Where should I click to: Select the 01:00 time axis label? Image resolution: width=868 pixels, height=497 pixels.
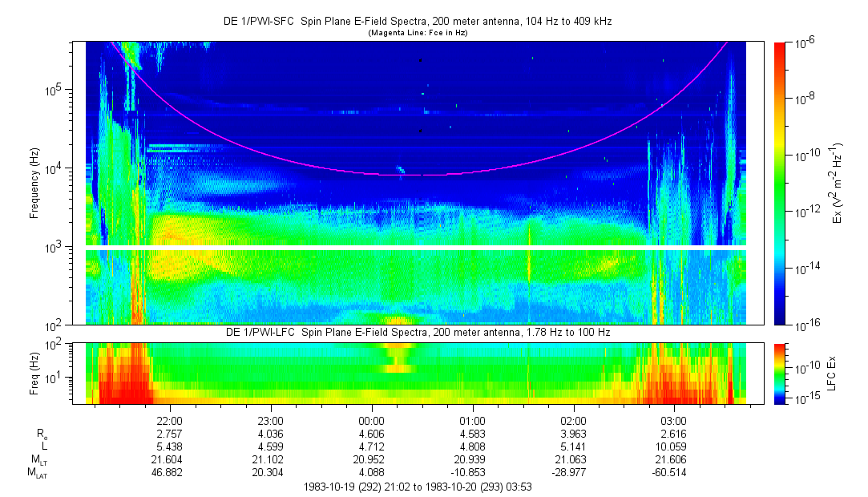[472, 421]
